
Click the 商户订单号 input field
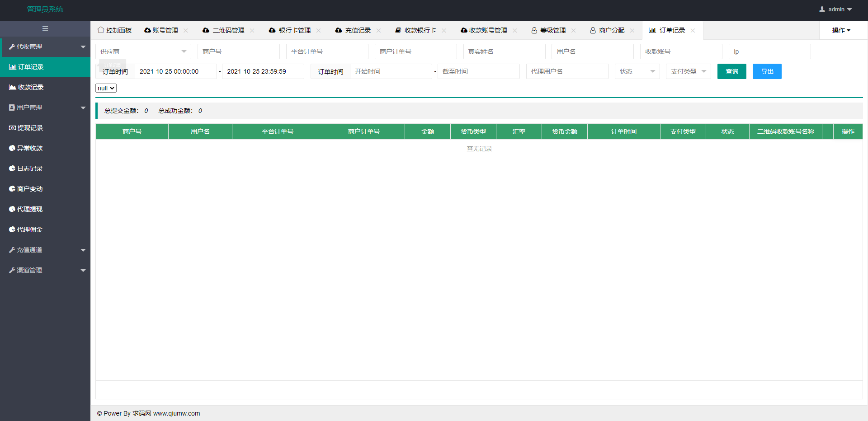coord(416,51)
